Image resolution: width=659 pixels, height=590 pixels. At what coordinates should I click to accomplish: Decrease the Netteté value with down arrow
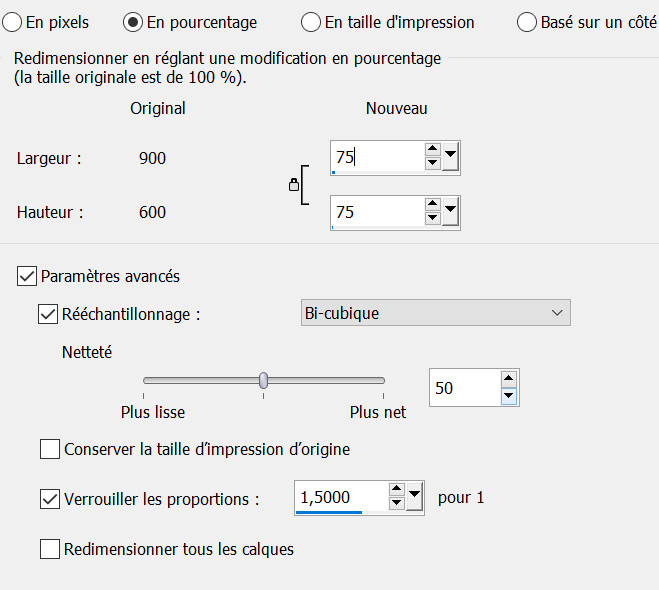coord(509,396)
